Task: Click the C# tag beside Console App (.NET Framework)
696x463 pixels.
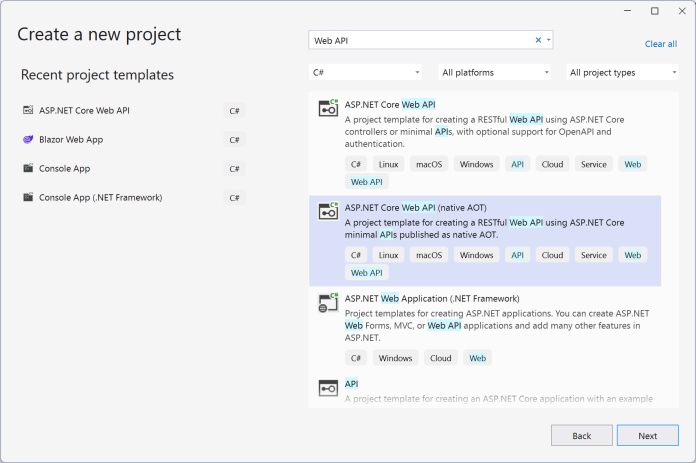Action: coord(234,198)
